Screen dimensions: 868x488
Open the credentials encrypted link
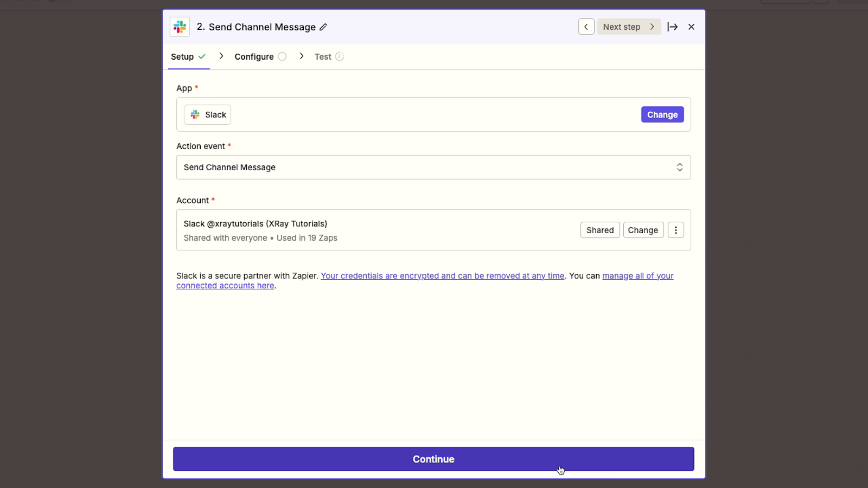442,275
